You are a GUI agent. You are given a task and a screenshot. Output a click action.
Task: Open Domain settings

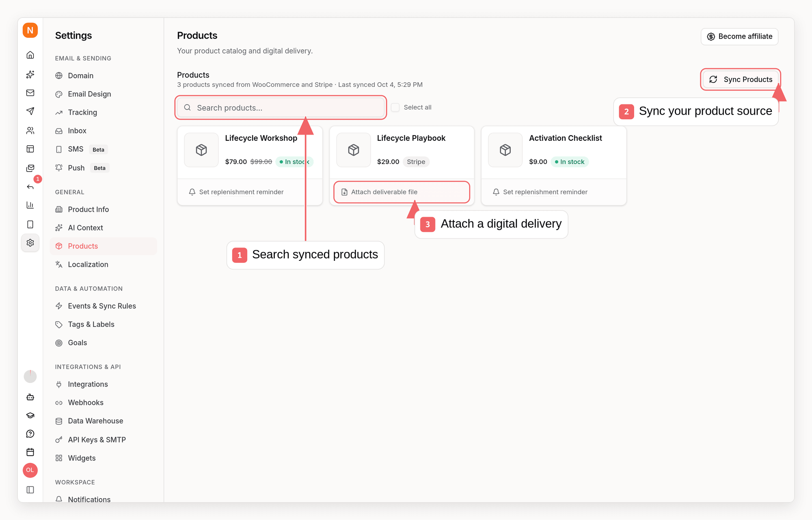tap(104, 76)
